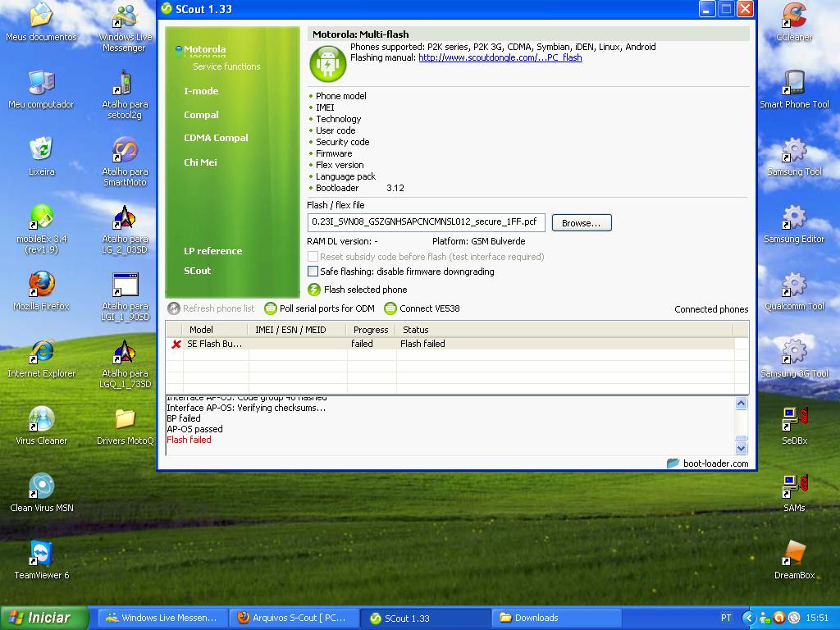Image resolution: width=840 pixels, height=630 pixels.
Task: Click the Connect VE538 icon
Action: [x=390, y=308]
